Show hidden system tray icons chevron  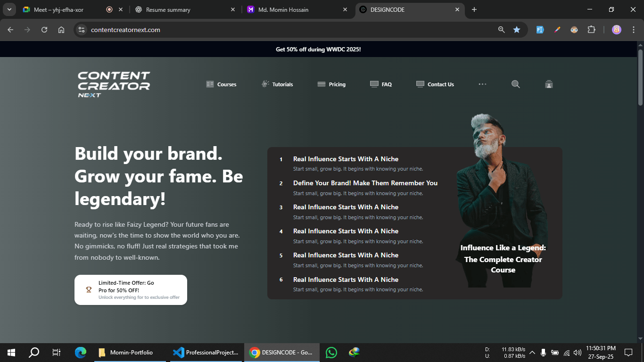tap(532, 353)
